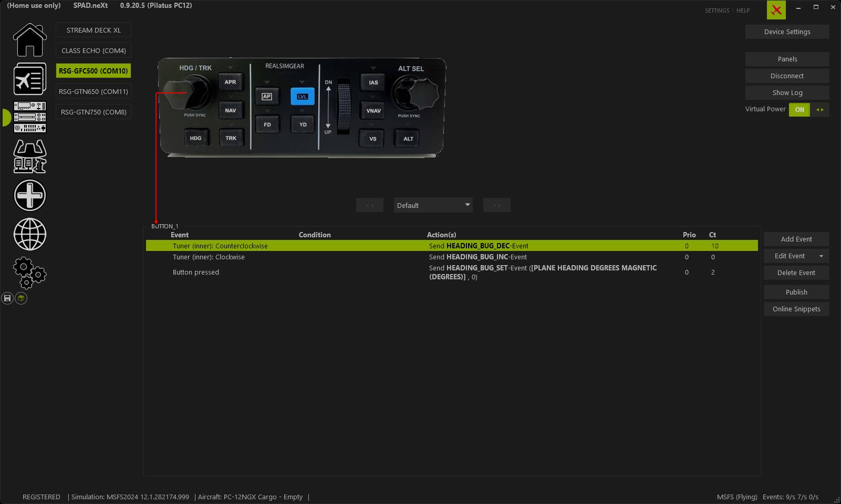Click the plus icon to add new item
This screenshot has width=841, height=504.
point(30,195)
